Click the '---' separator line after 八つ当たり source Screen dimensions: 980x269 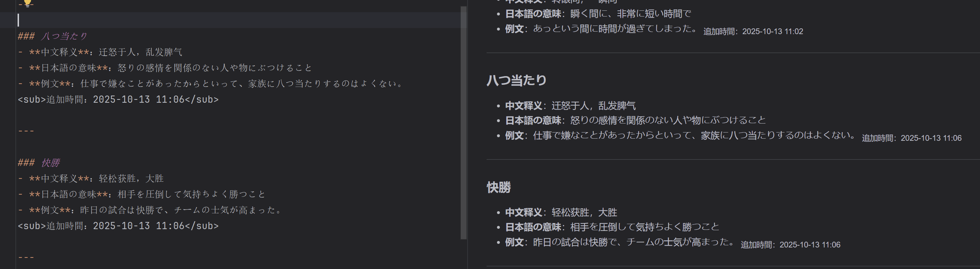click(26, 131)
